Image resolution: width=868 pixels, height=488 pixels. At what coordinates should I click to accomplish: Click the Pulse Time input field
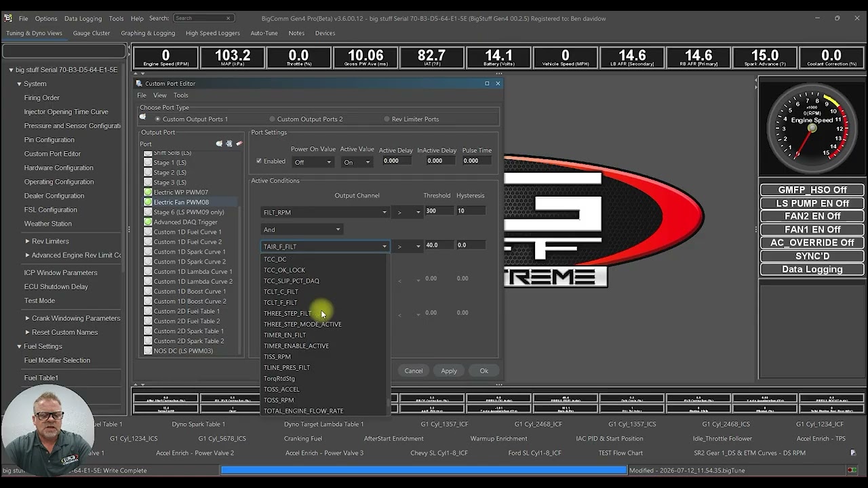pyautogui.click(x=476, y=161)
